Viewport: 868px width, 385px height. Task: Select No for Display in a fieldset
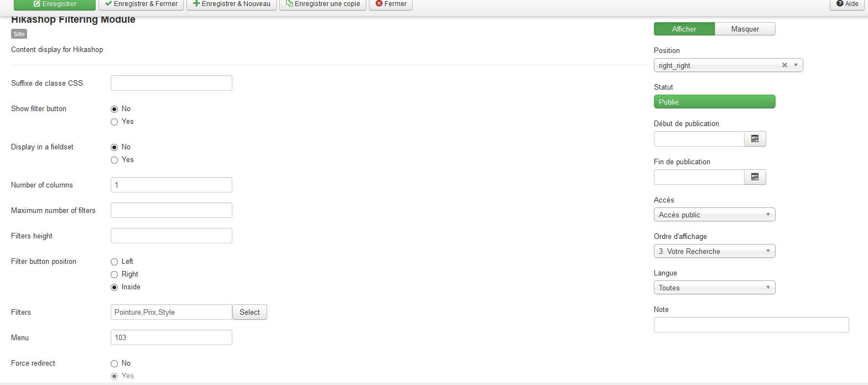tap(114, 147)
